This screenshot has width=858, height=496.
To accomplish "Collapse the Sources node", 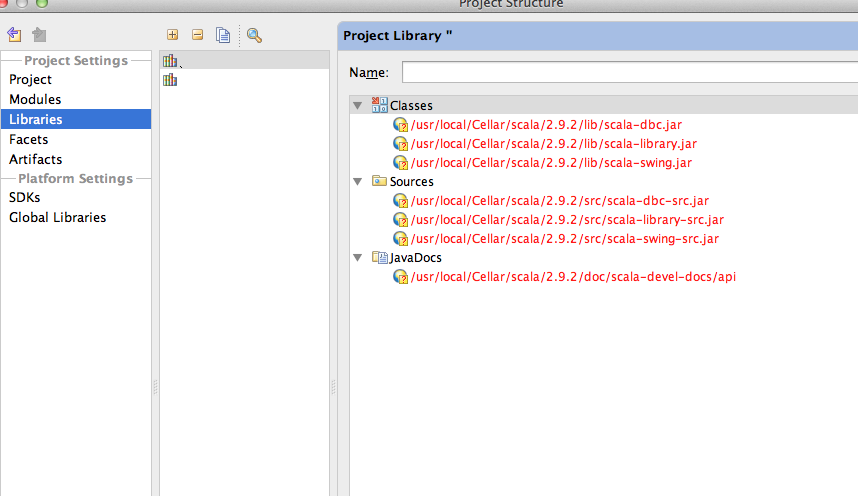I will 358,181.
